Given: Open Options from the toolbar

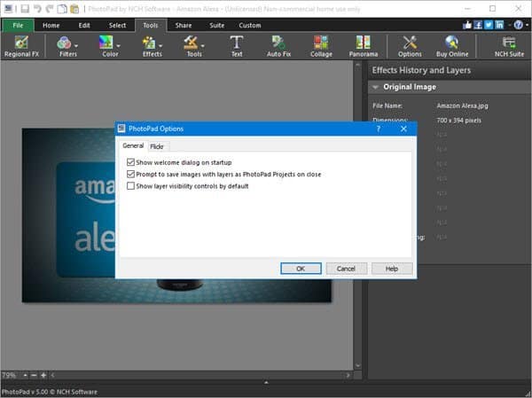Looking at the screenshot, I should [410, 46].
